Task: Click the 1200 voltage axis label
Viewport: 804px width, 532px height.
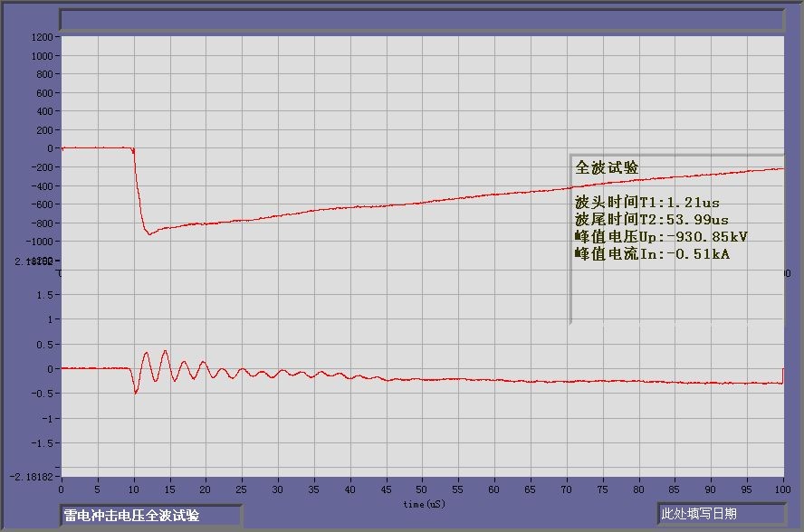Action: point(42,37)
